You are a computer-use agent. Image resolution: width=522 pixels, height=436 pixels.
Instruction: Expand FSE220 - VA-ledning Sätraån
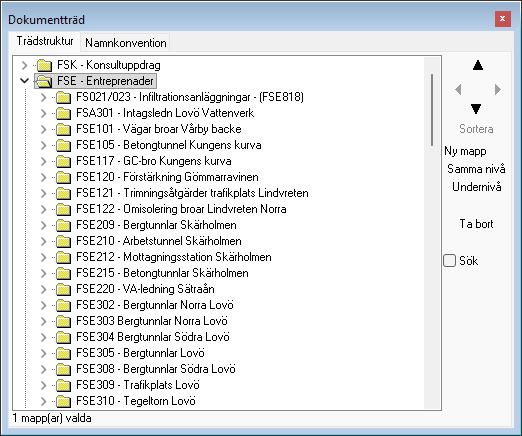point(43,289)
